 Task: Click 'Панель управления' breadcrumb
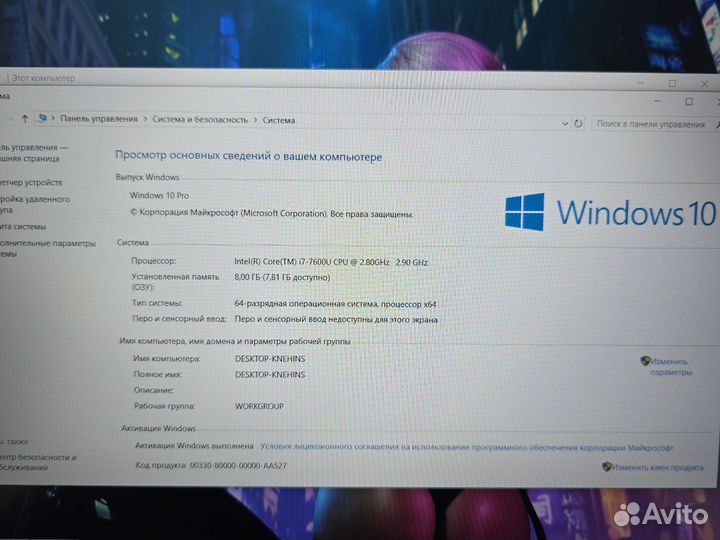(99, 119)
